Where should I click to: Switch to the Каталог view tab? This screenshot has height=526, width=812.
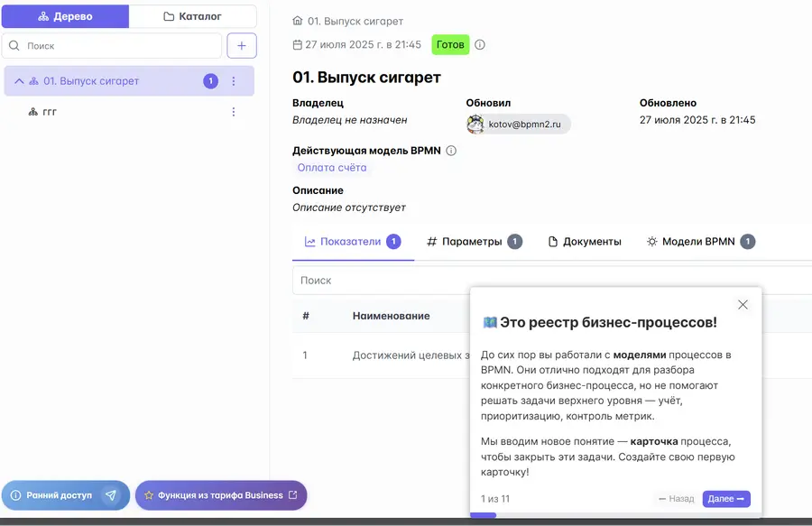[x=193, y=16]
